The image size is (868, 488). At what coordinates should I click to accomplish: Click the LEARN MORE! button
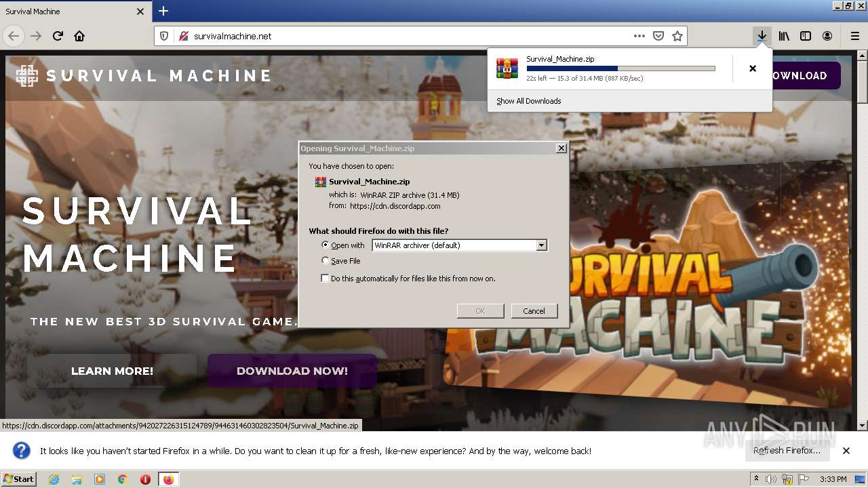click(x=112, y=371)
